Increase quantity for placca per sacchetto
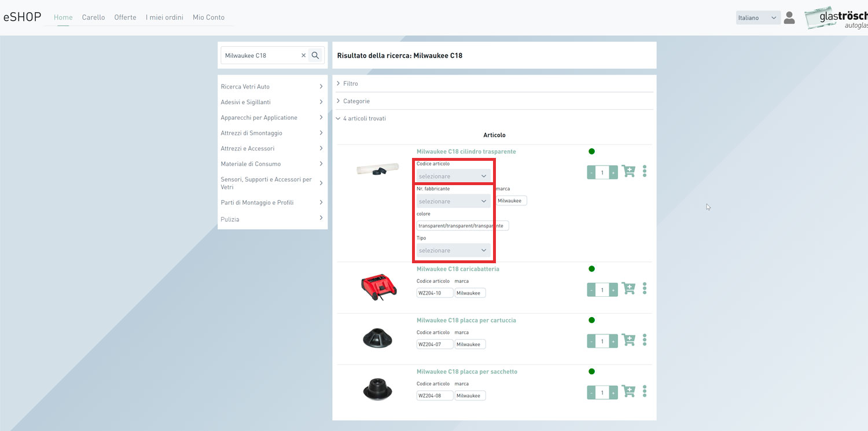Viewport: 868px width, 431px height. [x=613, y=392]
